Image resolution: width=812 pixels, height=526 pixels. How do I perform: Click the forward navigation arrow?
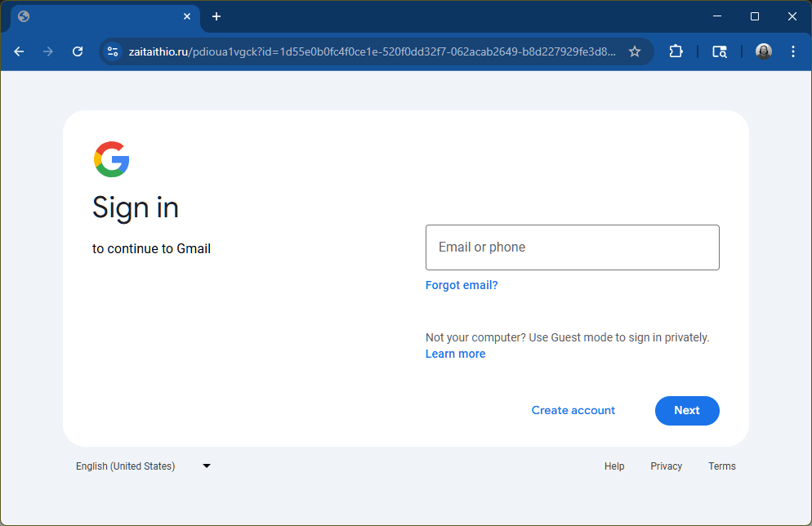pos(47,51)
